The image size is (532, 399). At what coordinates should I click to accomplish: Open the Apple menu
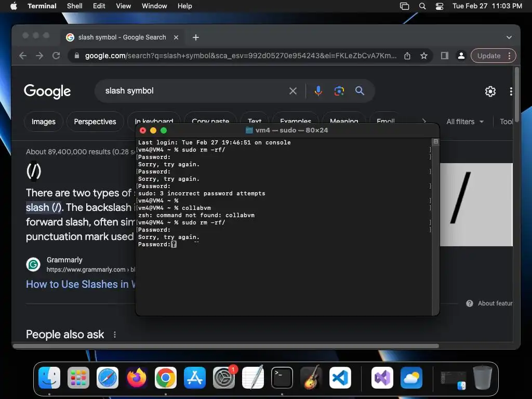click(14, 6)
